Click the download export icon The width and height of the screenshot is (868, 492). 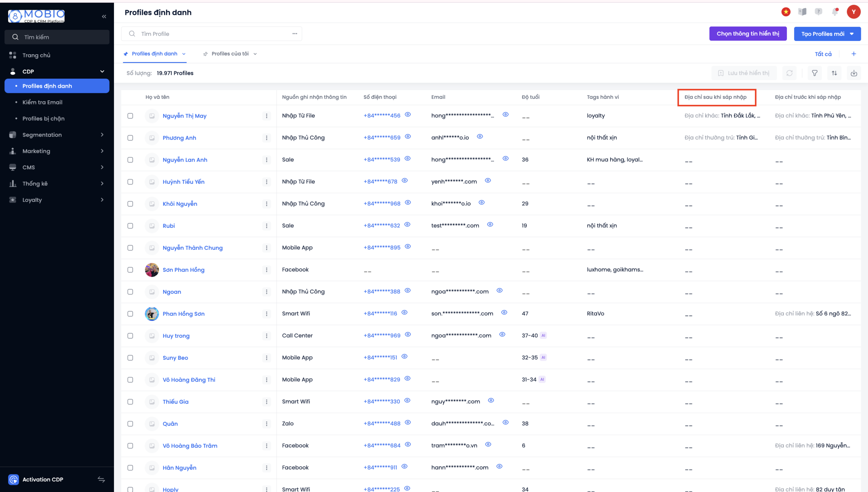pyautogui.click(x=854, y=73)
